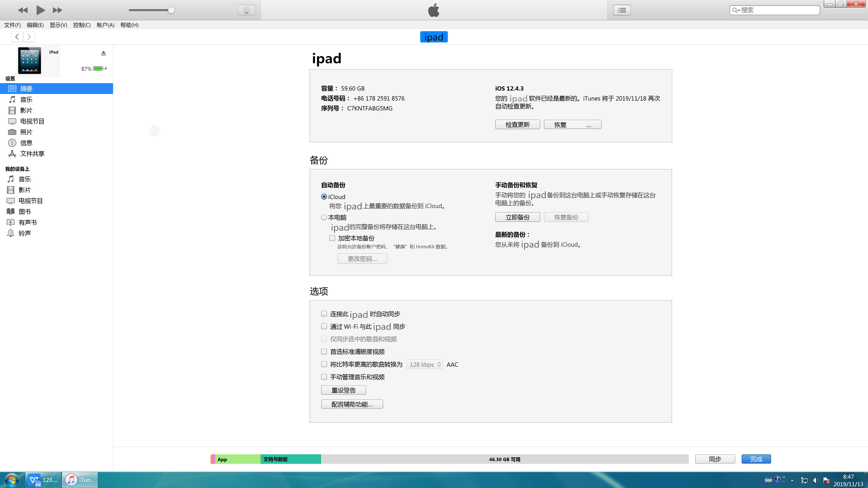
Task: Click the 同步 button
Action: [x=715, y=459]
